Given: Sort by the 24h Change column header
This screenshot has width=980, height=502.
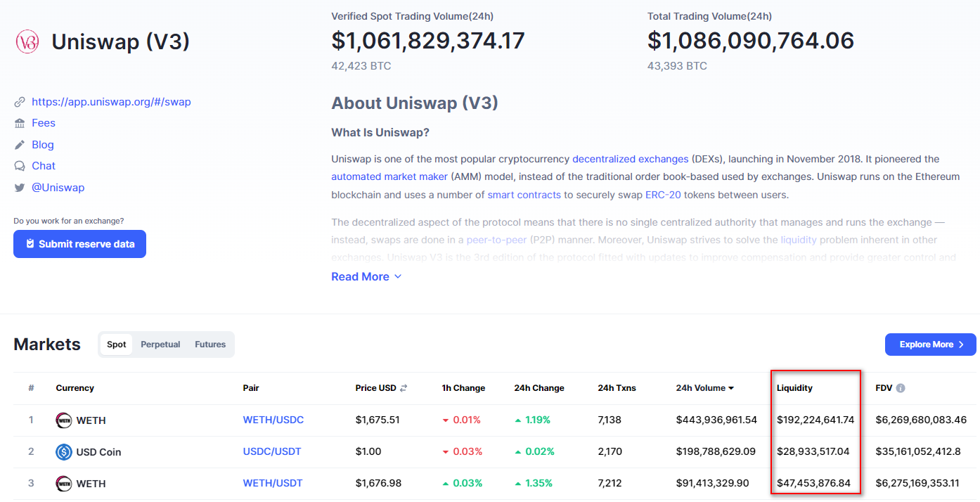Looking at the screenshot, I should pos(539,388).
